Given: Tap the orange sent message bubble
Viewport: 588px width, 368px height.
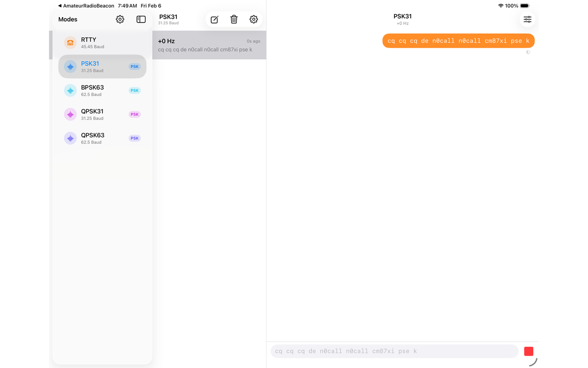Looking at the screenshot, I should [458, 41].
